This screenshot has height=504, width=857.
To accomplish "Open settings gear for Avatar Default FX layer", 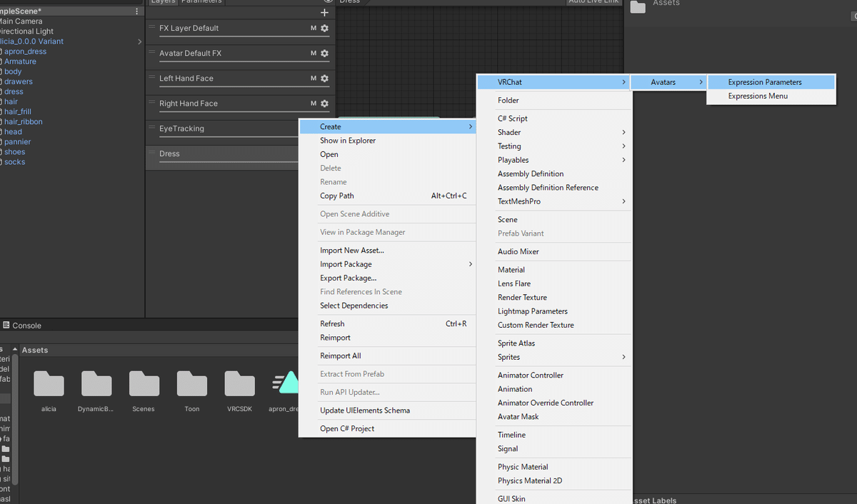I will [x=324, y=54].
